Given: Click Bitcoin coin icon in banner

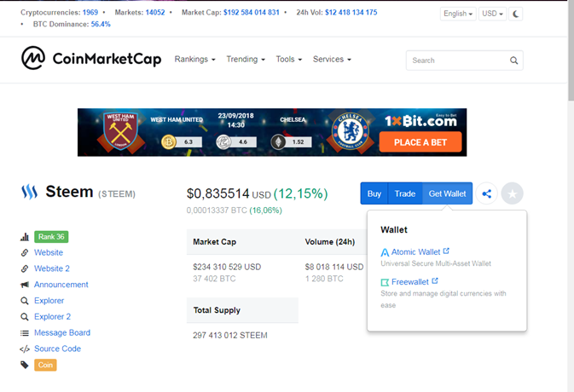Looking at the screenshot, I should pos(168,141).
